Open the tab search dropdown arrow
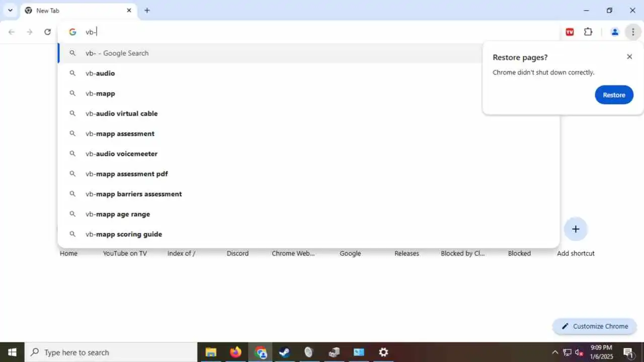644x362 pixels. [10, 10]
